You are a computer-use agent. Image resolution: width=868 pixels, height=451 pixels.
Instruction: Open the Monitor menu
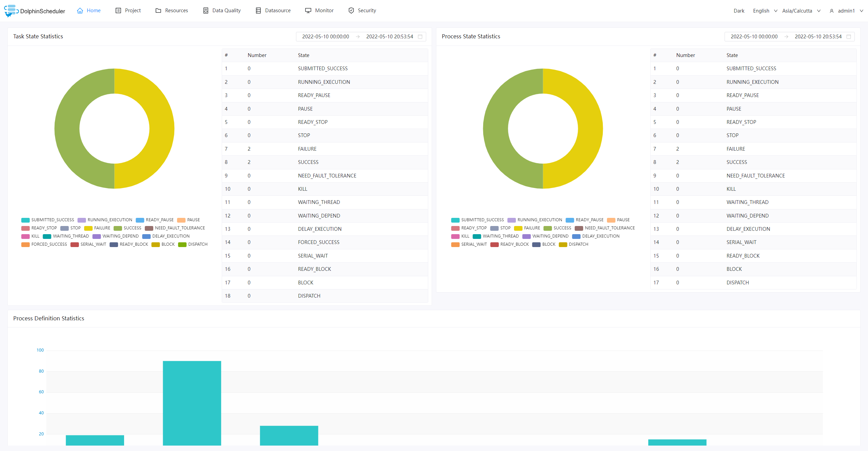click(324, 11)
